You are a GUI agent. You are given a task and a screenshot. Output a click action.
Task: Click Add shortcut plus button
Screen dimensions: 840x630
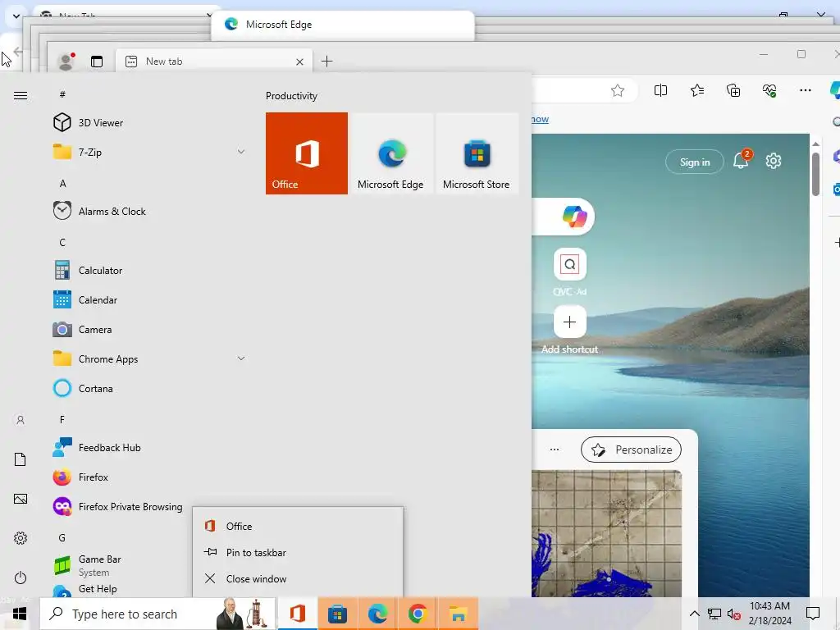click(x=569, y=322)
